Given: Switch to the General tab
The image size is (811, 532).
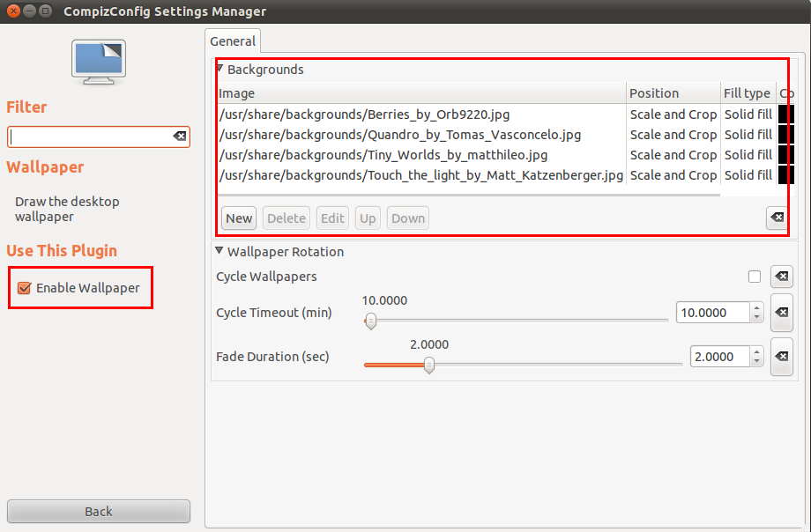Looking at the screenshot, I should click(233, 41).
